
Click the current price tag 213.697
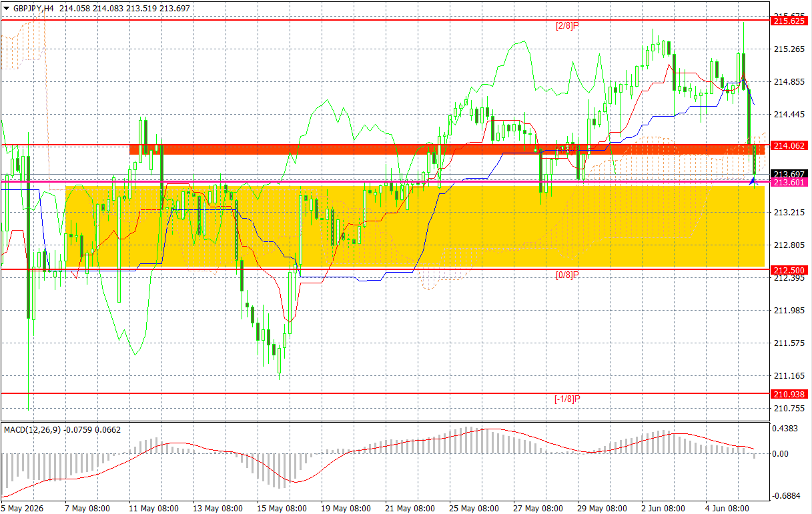click(789, 174)
